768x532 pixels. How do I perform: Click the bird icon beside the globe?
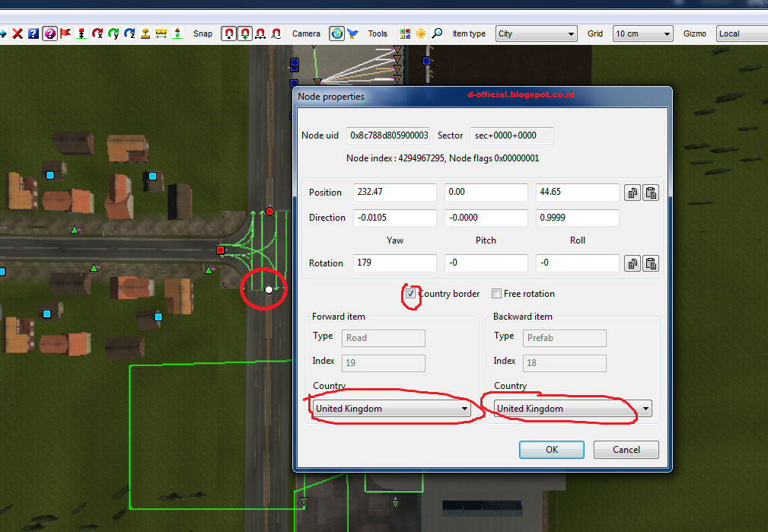pyautogui.click(x=352, y=33)
